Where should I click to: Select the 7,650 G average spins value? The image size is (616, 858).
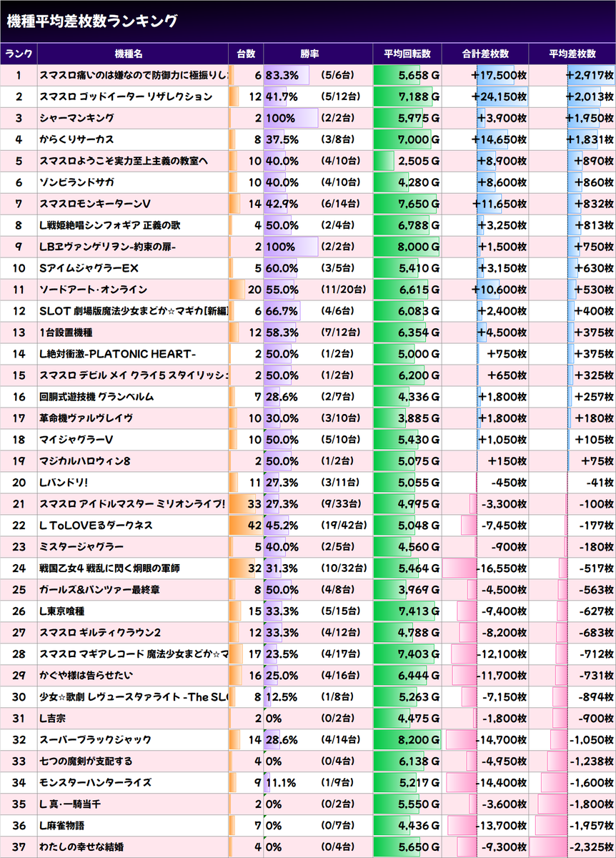[419, 204]
